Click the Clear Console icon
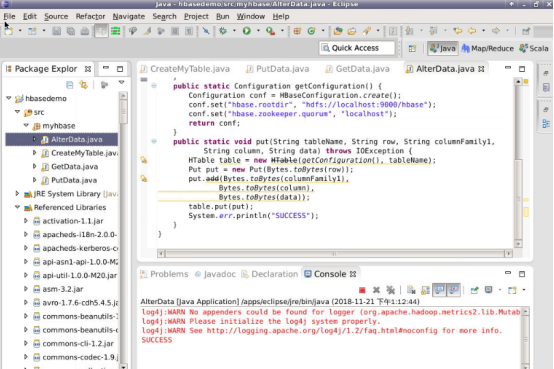554x369 pixels. tap(411, 290)
